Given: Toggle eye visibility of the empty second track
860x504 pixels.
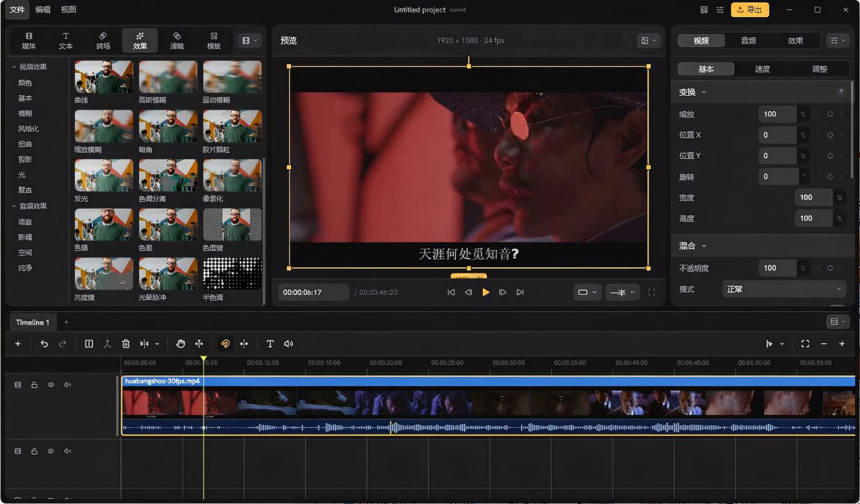Looking at the screenshot, I should (x=51, y=451).
